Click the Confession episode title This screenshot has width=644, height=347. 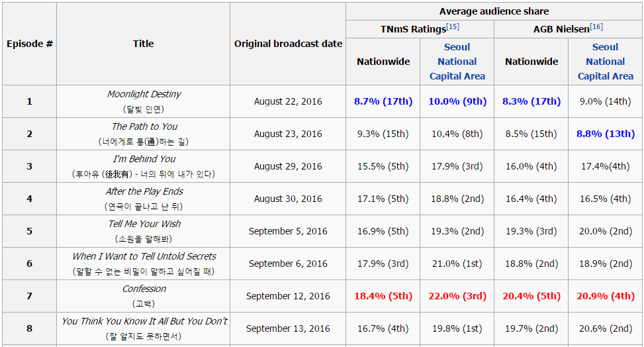[x=144, y=289]
